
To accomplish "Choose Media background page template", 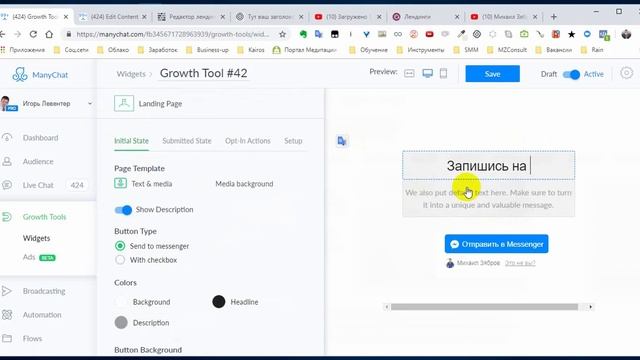I will pyautogui.click(x=244, y=184).
